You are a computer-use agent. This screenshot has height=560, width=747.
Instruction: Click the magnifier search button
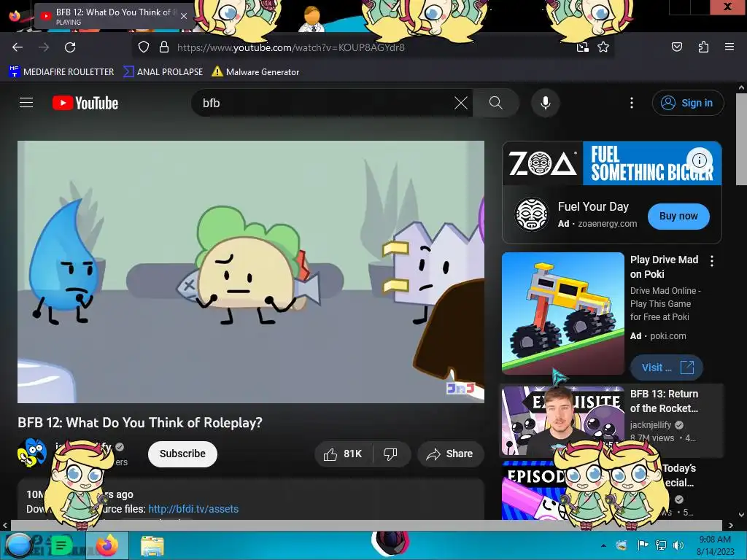coord(495,103)
